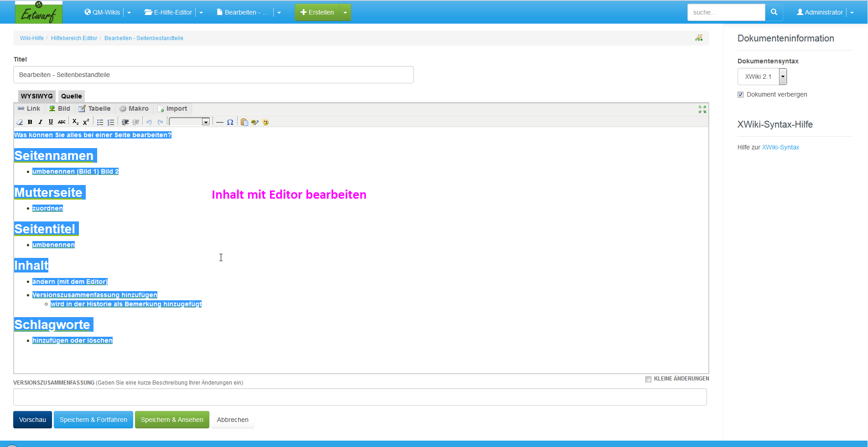Screen dimensions: 868x447
Task: Open the paragraph style dropdown
Action: pos(206,122)
